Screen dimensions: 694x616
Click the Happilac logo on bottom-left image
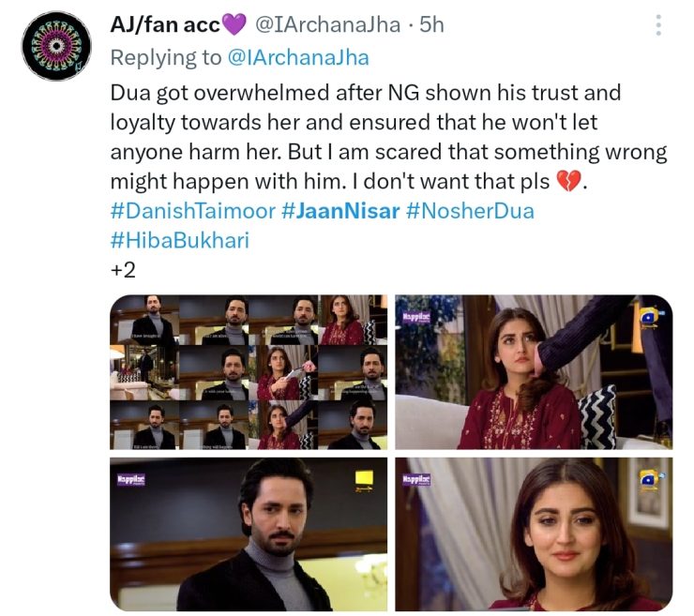point(131,479)
